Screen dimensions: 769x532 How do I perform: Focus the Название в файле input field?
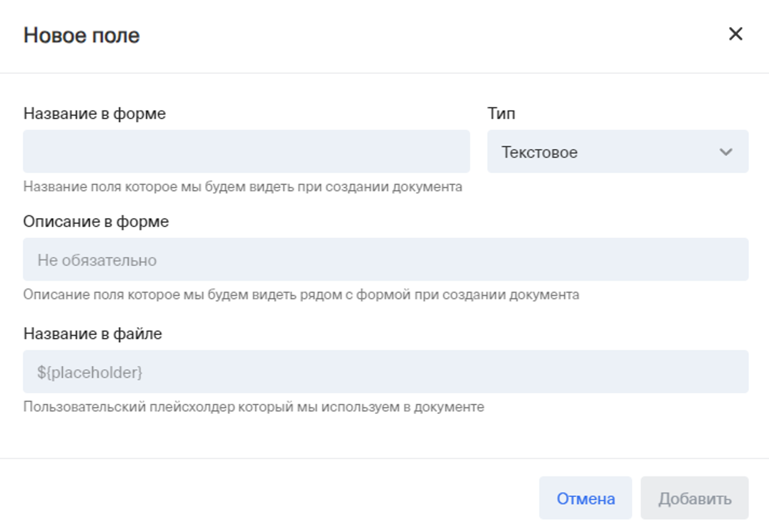pos(385,372)
